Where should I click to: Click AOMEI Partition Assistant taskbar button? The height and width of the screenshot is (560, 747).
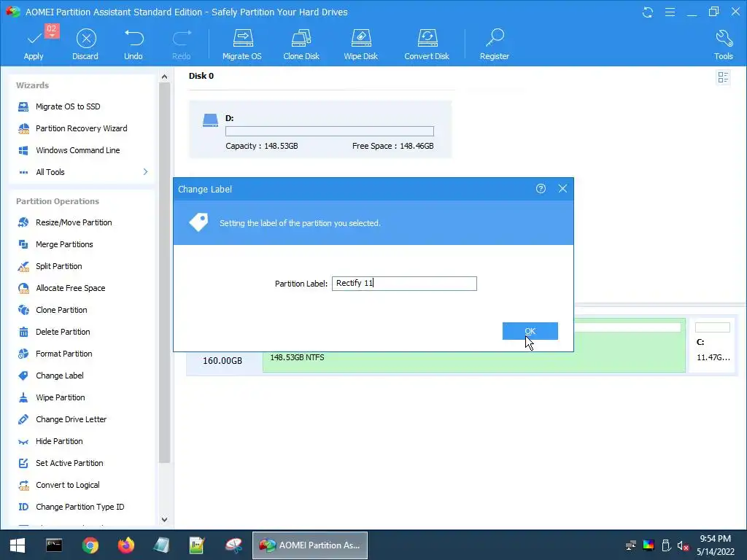coord(309,545)
